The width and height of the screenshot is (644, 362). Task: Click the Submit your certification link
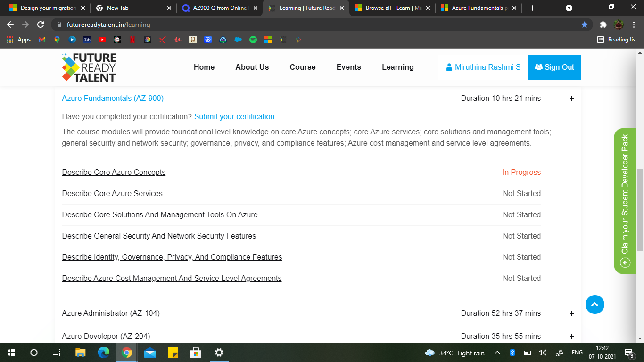235,116
